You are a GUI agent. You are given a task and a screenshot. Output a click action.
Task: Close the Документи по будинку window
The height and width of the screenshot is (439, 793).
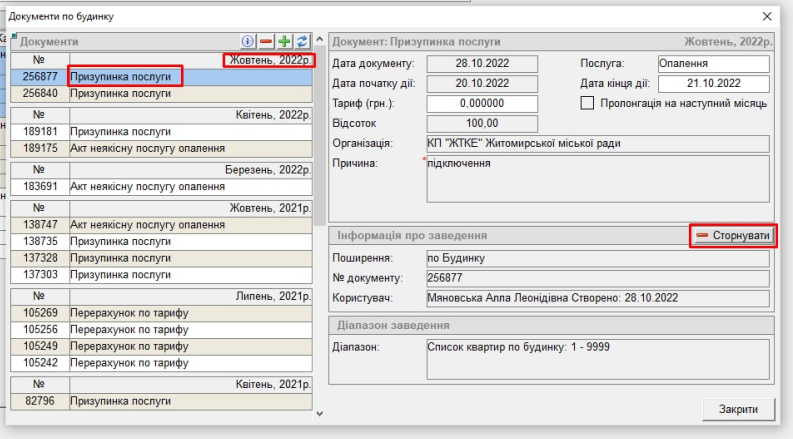click(767, 17)
